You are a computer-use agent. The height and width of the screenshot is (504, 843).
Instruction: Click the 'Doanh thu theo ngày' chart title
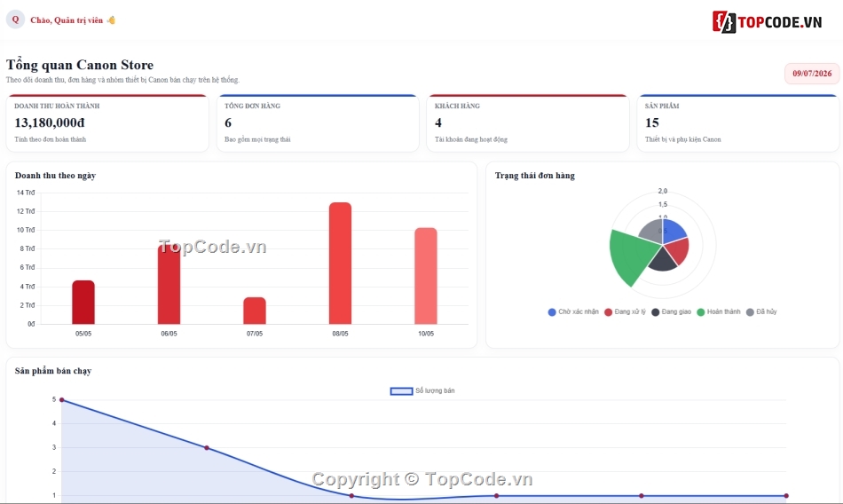[x=55, y=176]
